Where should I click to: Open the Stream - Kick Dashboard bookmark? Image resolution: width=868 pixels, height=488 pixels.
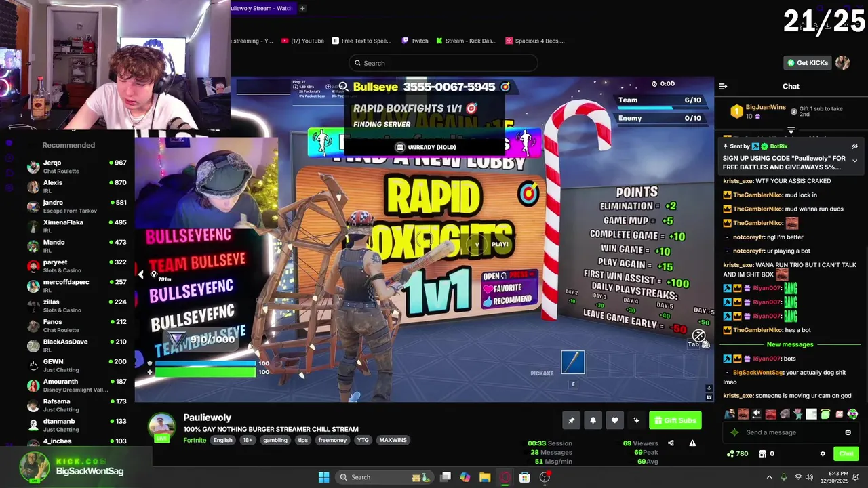[x=466, y=41]
